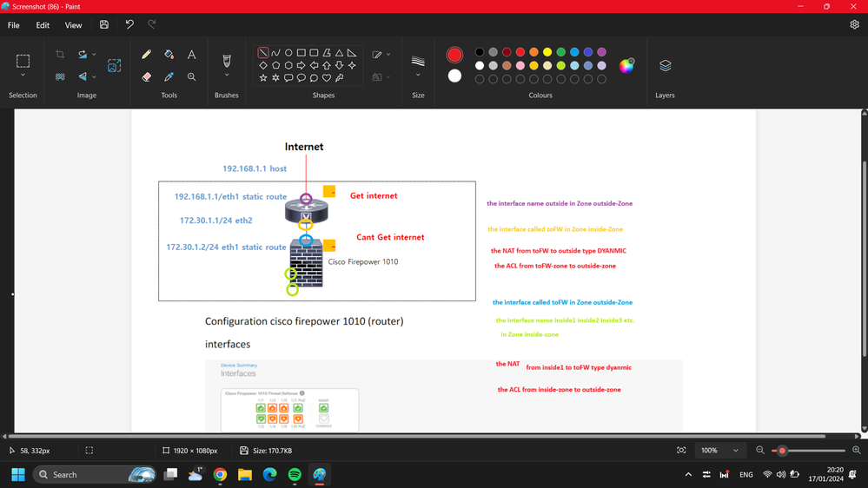868x488 pixels.
Task: Click the Undo arrow
Action: tap(129, 25)
